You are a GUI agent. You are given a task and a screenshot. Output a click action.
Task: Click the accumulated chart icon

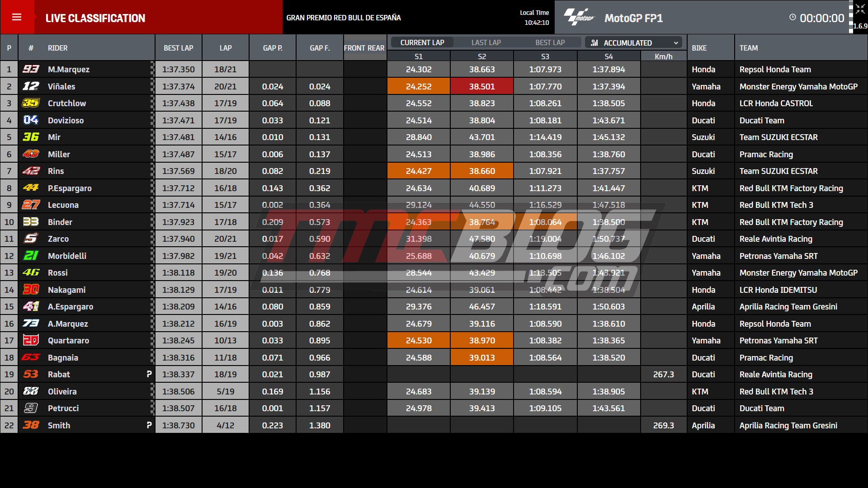[594, 43]
